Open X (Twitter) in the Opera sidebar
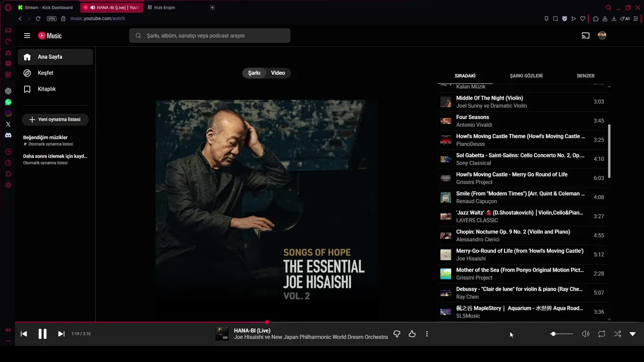This screenshot has width=644, height=362. 8,124
